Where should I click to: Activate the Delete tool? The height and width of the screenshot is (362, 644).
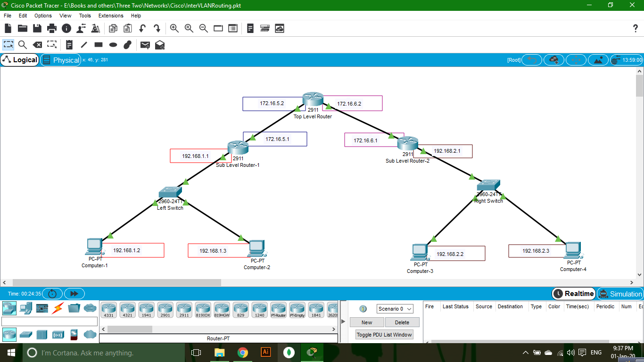pos(37,45)
